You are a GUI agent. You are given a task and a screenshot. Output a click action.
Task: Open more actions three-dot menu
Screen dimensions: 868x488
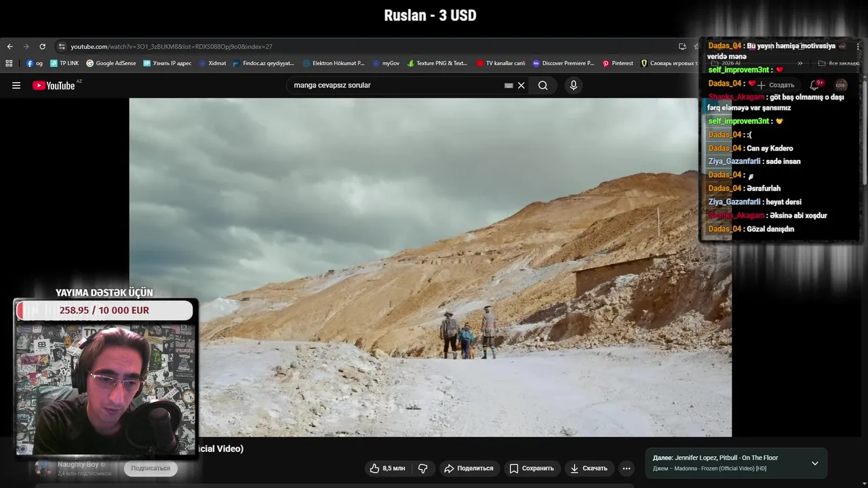(627, 468)
